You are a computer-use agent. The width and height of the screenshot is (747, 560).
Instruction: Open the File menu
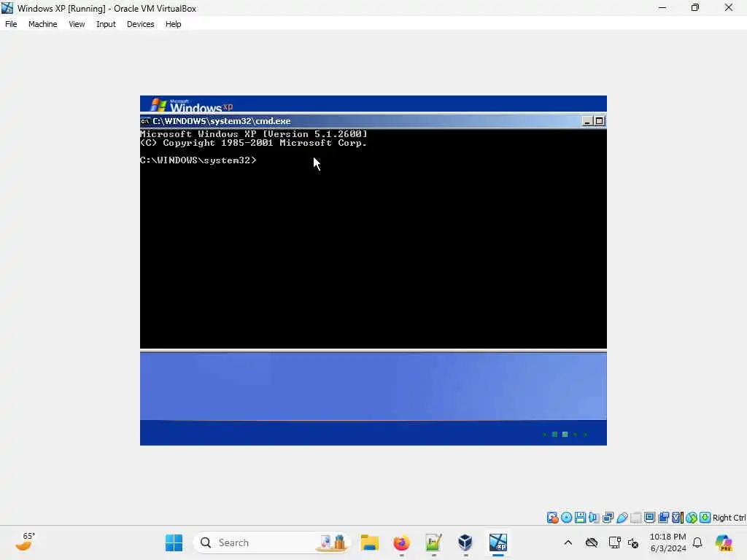(11, 24)
